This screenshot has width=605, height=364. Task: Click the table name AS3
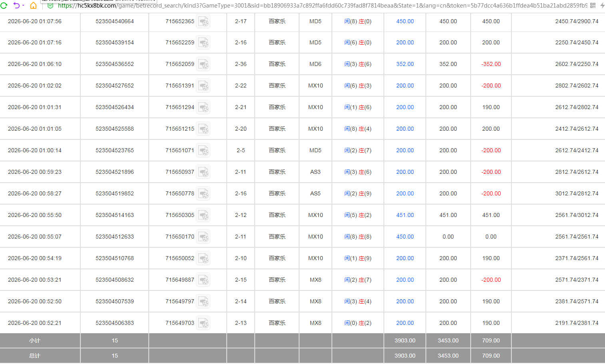[315, 172]
